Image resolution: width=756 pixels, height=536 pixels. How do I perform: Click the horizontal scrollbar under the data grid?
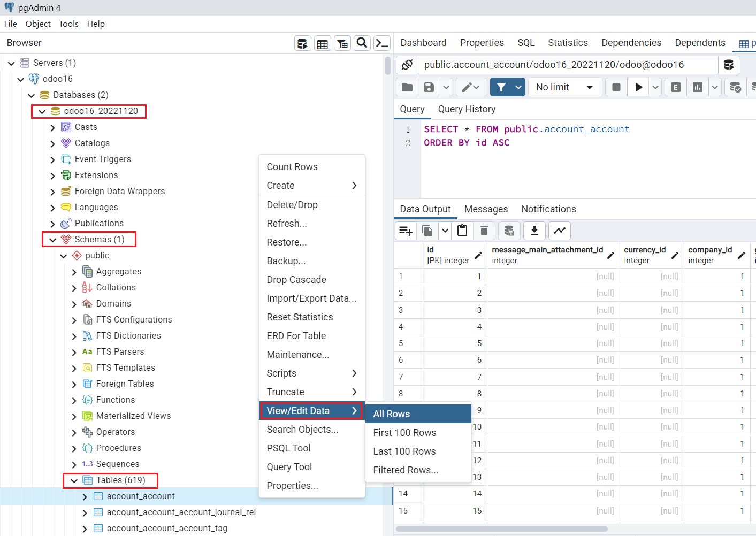[x=502, y=529]
